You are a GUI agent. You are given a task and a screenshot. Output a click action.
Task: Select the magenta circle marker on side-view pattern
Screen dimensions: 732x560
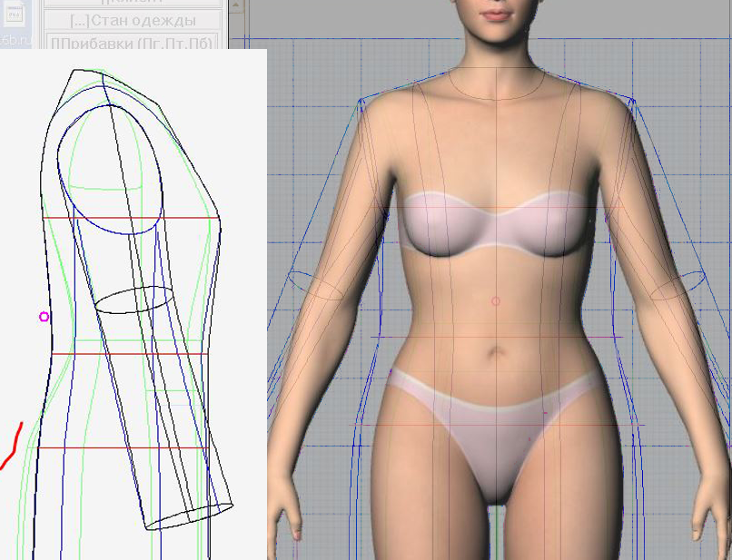(44, 317)
